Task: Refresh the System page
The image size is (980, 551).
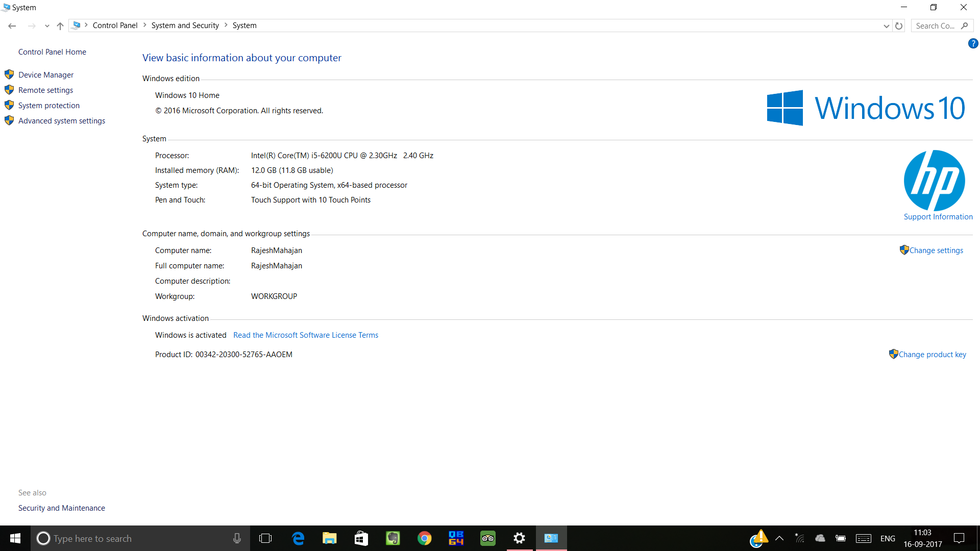Action: pyautogui.click(x=899, y=26)
